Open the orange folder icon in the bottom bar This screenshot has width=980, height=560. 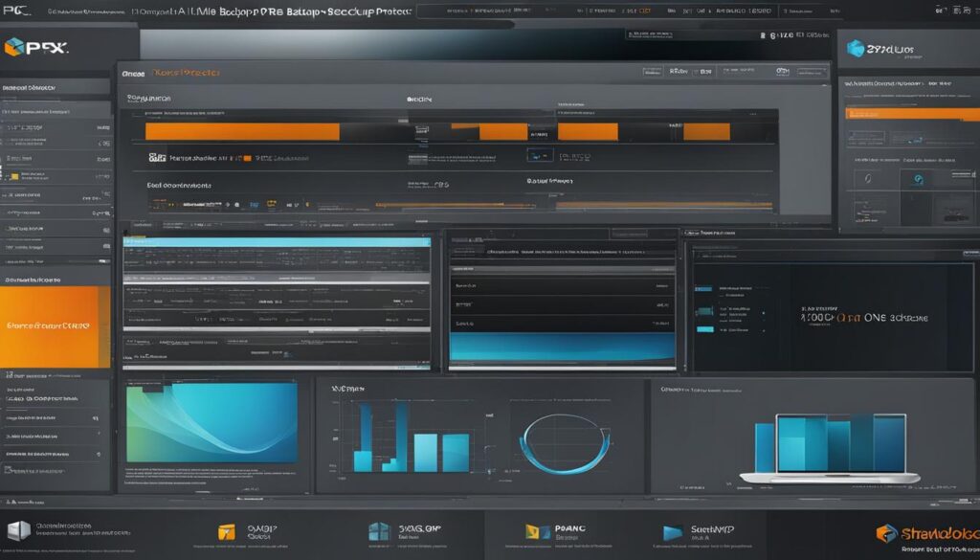pos(226,532)
